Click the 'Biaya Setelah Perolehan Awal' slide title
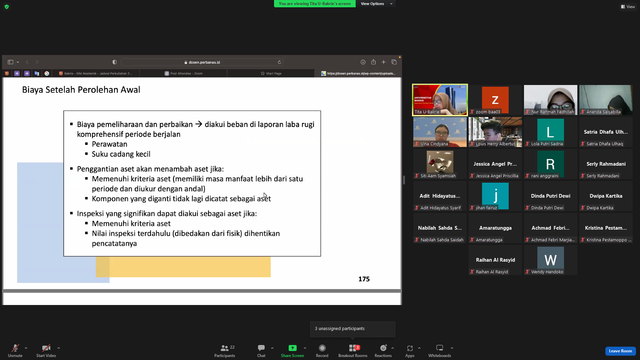The image size is (640, 360). (x=81, y=90)
